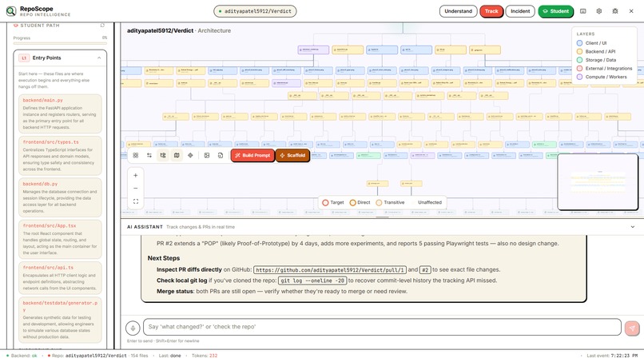The image size is (644, 362).
Task: Open the Verdict pull/1 GitHub link
Action: point(330,270)
